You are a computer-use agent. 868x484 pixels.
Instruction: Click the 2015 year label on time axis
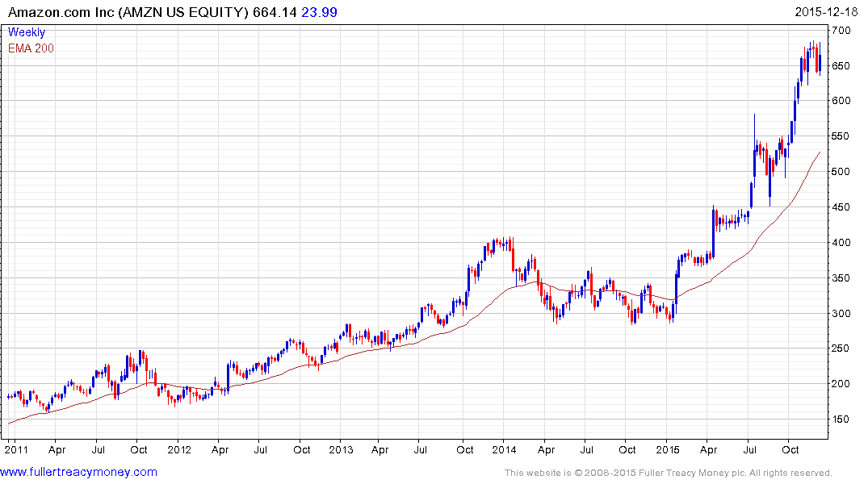click(668, 449)
